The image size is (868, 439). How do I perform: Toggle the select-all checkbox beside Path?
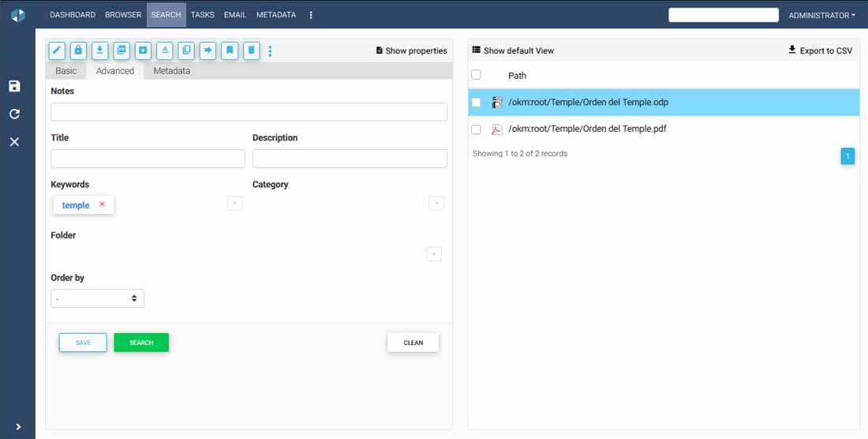(476, 75)
